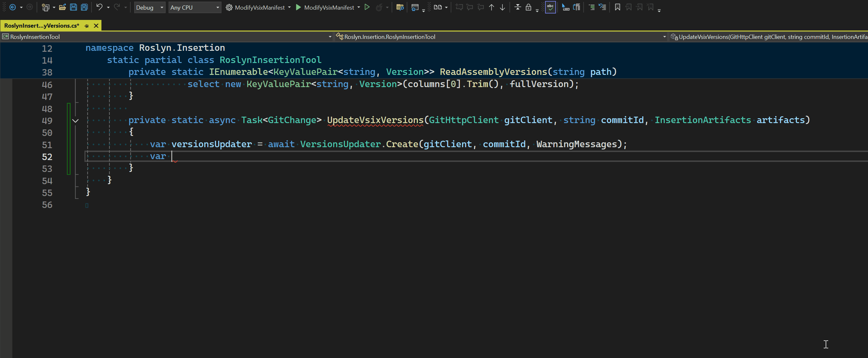Click 'fullVersion' on line 46

click(539, 84)
